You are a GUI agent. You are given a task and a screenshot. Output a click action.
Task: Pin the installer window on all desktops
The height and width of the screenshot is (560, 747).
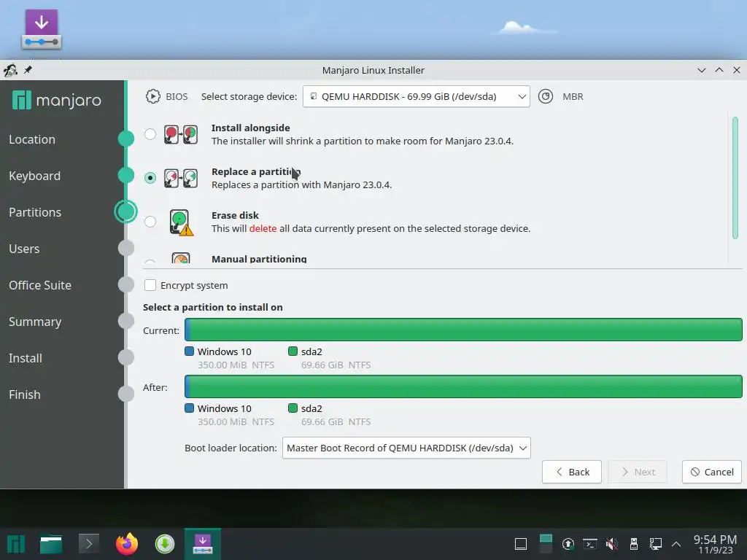28,70
